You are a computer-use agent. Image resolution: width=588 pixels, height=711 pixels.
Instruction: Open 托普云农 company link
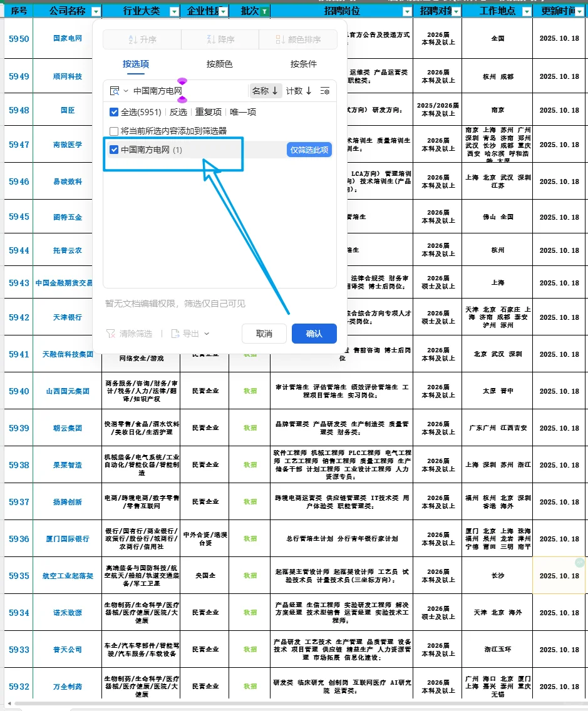coord(68,250)
